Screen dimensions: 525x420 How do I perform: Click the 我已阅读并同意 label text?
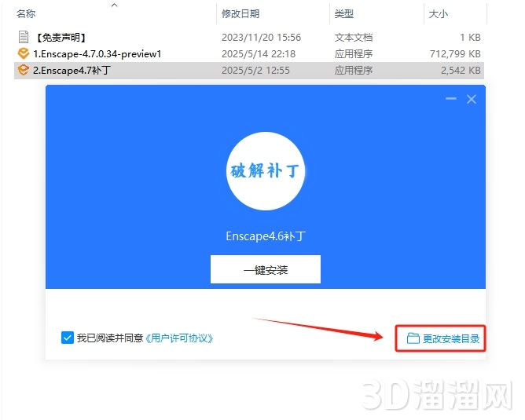(x=110, y=338)
